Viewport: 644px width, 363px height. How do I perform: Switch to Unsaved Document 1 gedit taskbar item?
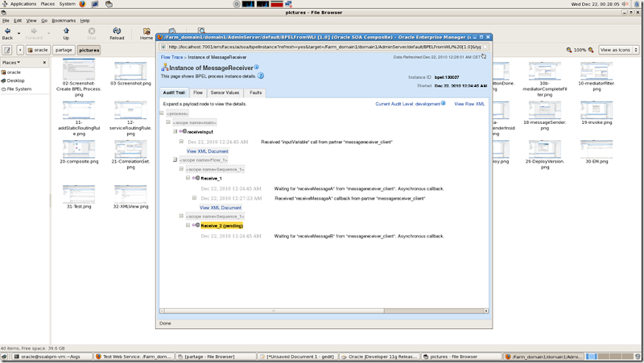(298, 357)
